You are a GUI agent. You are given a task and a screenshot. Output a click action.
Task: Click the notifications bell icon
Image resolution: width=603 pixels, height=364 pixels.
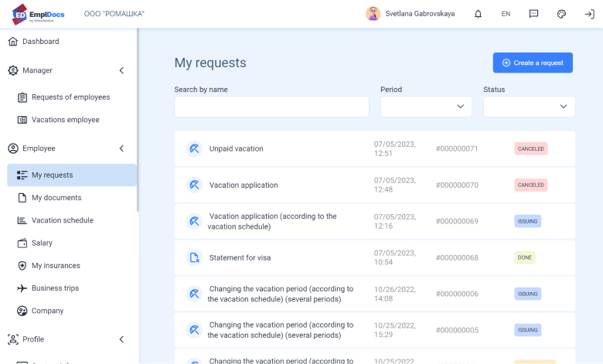pyautogui.click(x=478, y=14)
